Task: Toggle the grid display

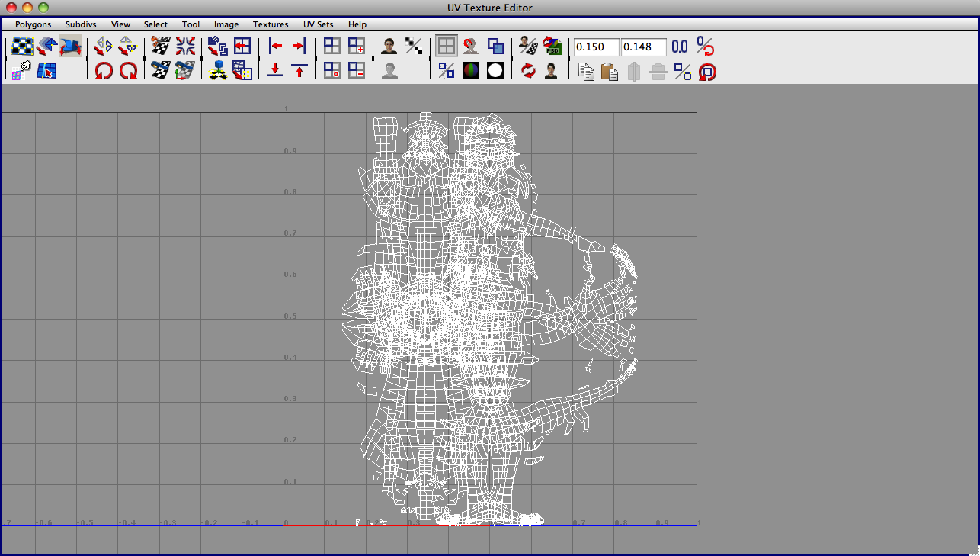Action: [x=446, y=46]
